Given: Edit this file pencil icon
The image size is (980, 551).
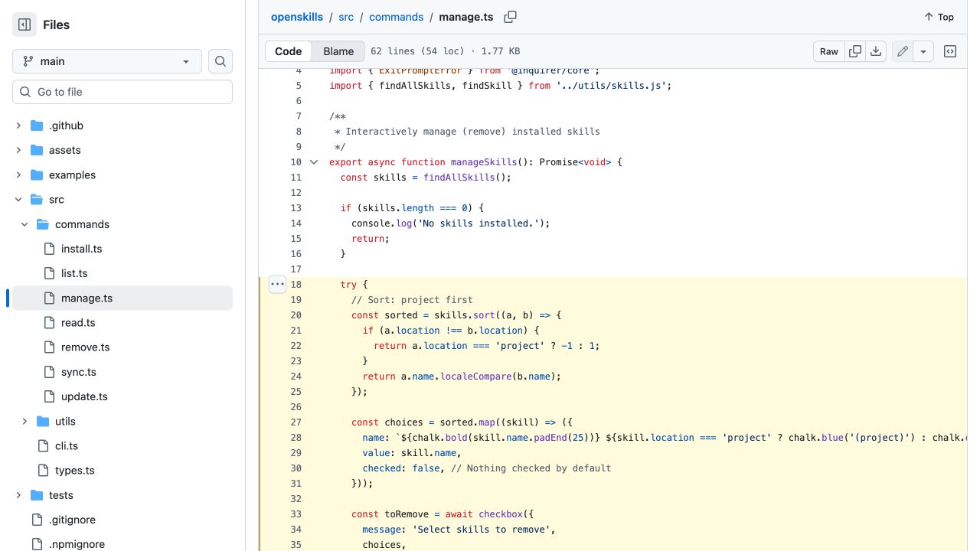Looking at the screenshot, I should coord(903,51).
